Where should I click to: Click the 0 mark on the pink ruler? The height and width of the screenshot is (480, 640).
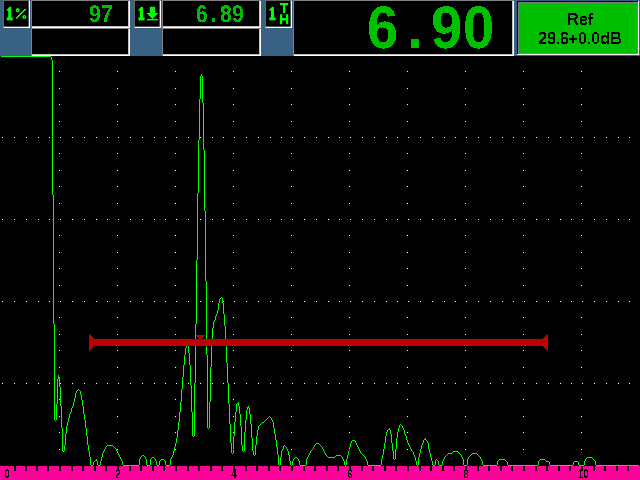coord(7,473)
